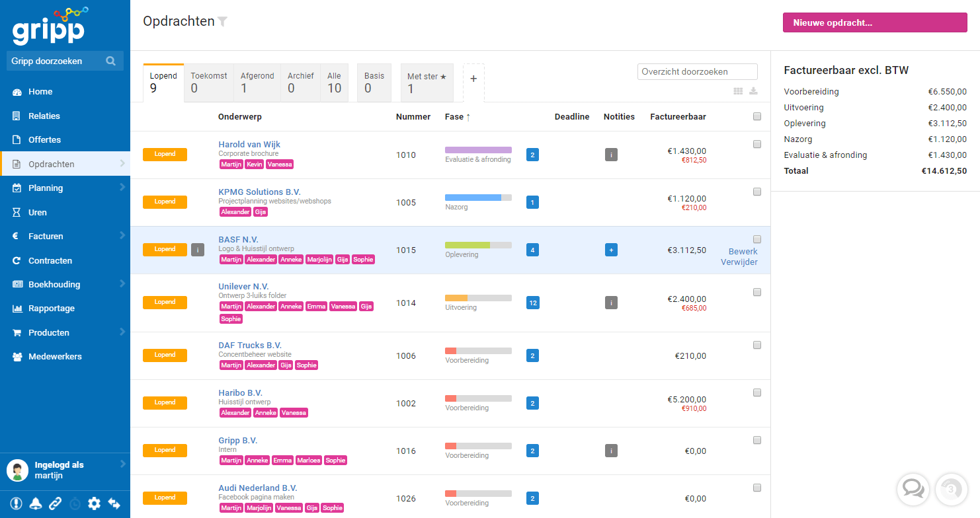Open the Audi Nederland B.V. link
The image size is (980, 518).
pyautogui.click(x=258, y=488)
